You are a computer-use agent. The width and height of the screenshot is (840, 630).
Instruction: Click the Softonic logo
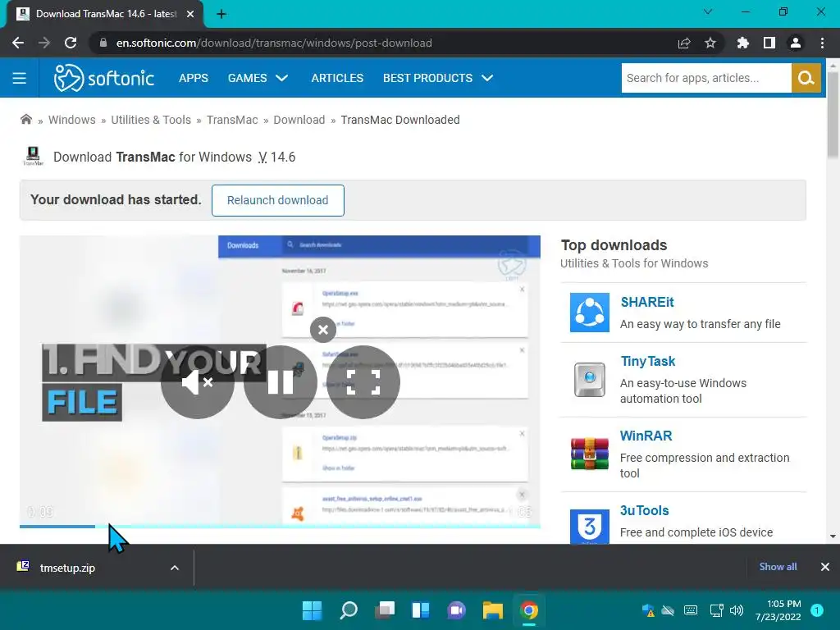click(x=104, y=78)
